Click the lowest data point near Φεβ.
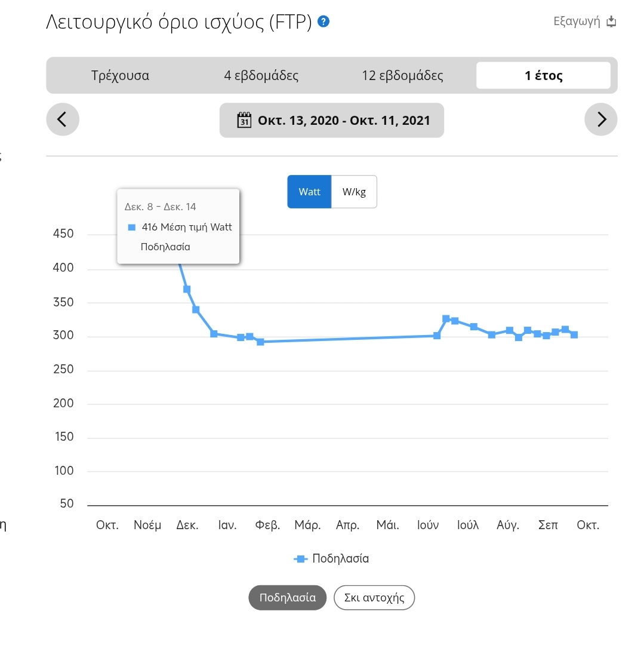The height and width of the screenshot is (645, 644). [260, 342]
